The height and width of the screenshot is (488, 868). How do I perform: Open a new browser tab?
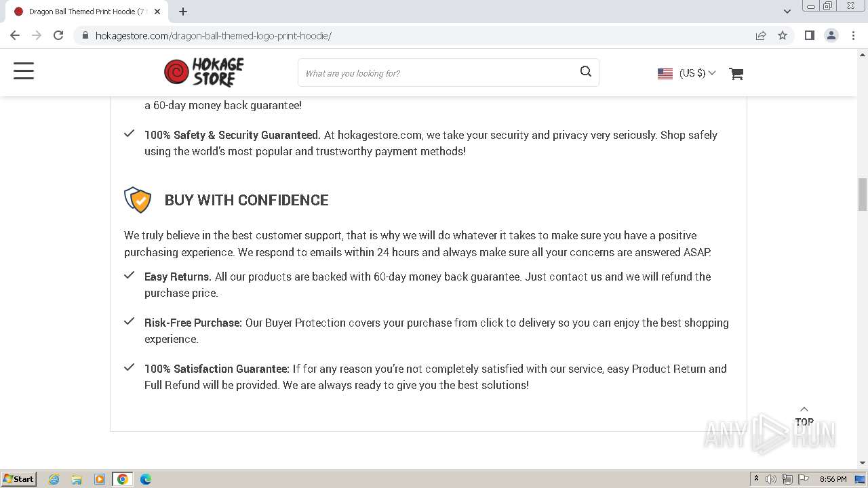click(x=183, y=12)
